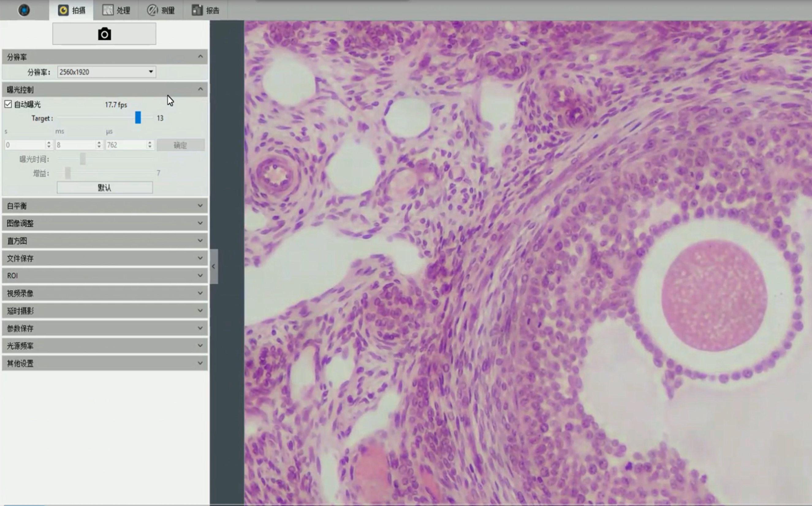Collapse the left panel with arrow handle
Screen dimensions: 812x506
(x=214, y=266)
